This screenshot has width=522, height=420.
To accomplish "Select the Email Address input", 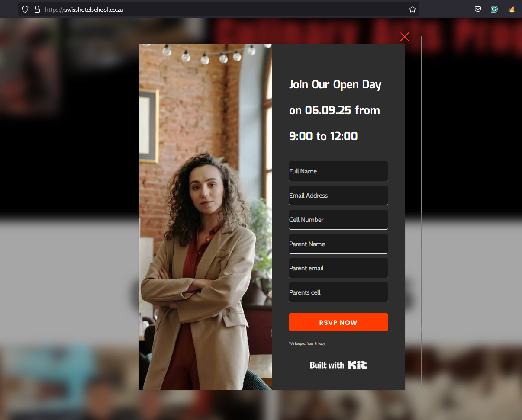I will tap(338, 196).
